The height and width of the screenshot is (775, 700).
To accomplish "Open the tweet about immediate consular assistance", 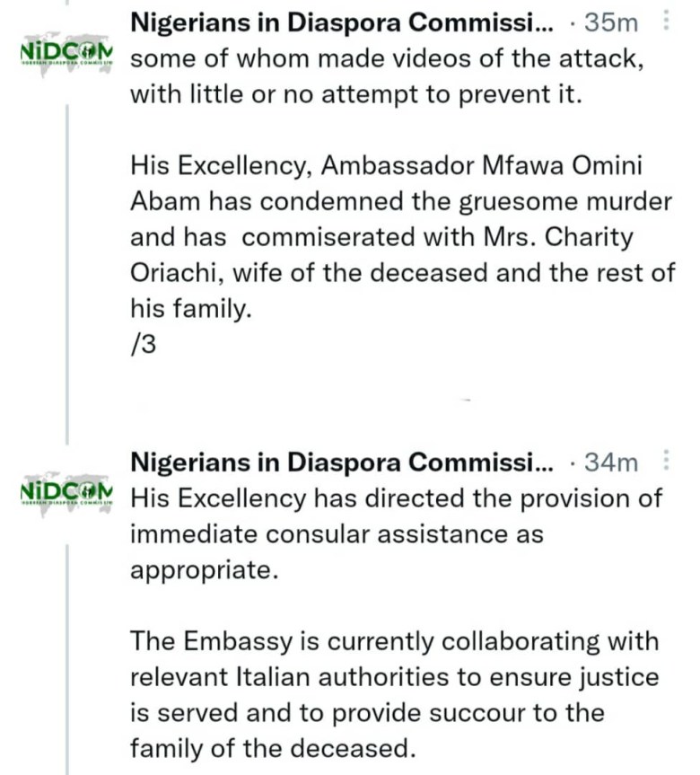I will [396, 533].
